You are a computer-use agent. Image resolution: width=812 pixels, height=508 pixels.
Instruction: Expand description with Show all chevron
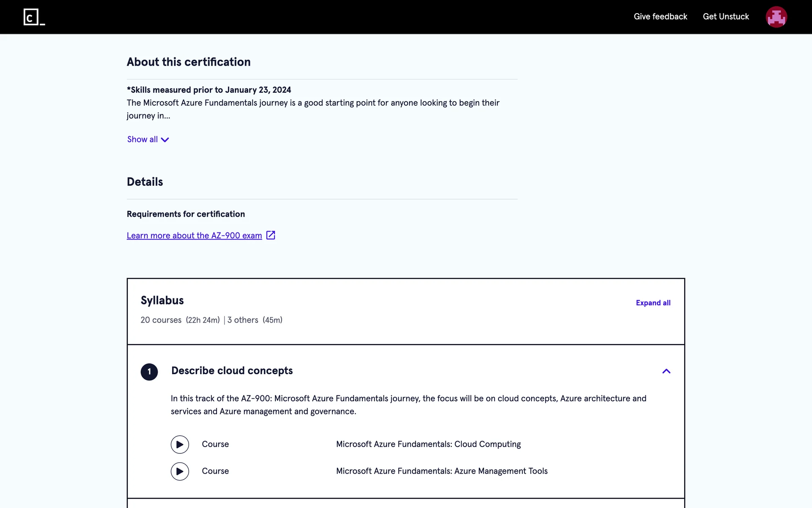[x=165, y=140]
